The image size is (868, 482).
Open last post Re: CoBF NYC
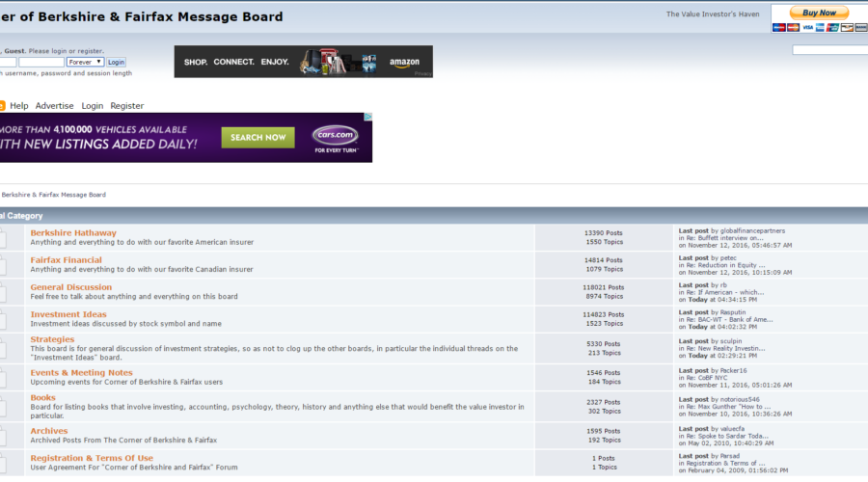(707, 378)
